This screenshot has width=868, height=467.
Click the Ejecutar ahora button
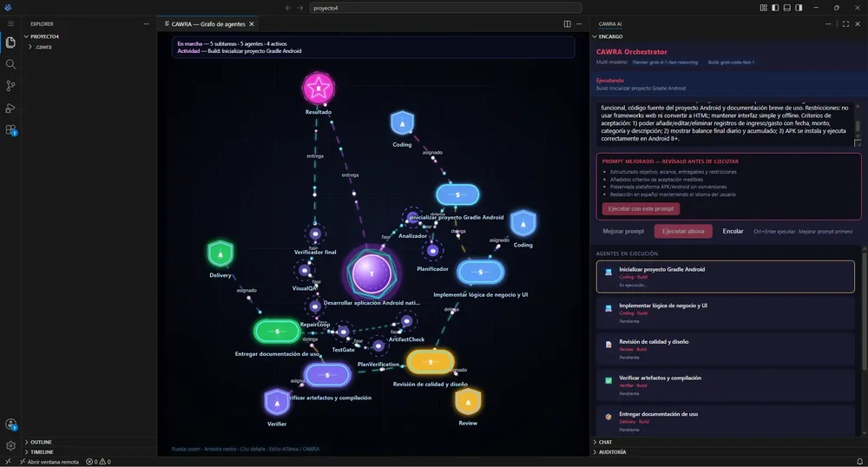[x=683, y=231]
